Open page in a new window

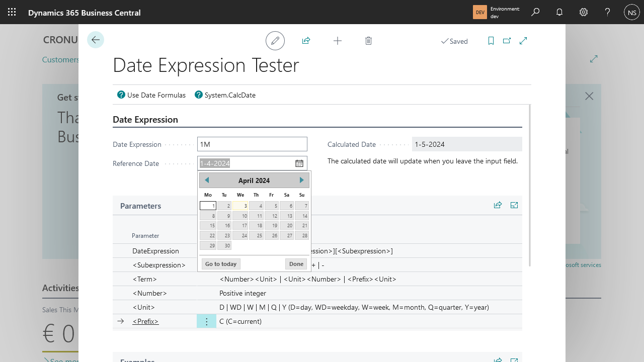click(507, 41)
